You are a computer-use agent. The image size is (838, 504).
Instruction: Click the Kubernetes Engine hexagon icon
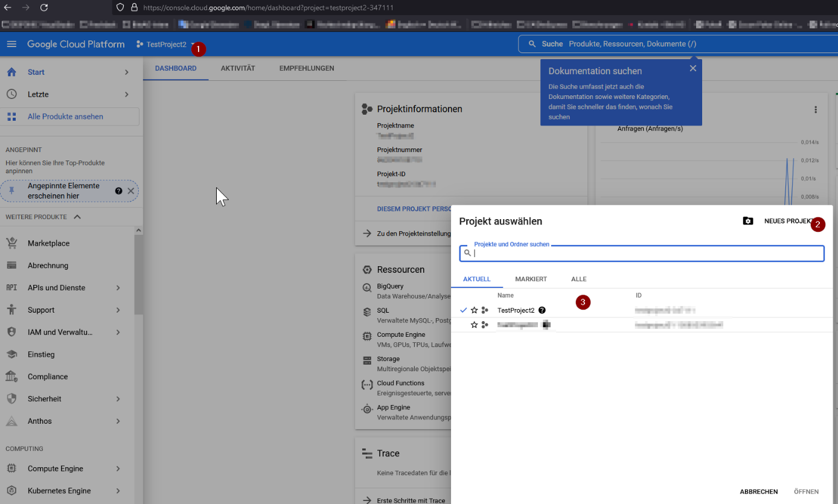(x=11, y=491)
